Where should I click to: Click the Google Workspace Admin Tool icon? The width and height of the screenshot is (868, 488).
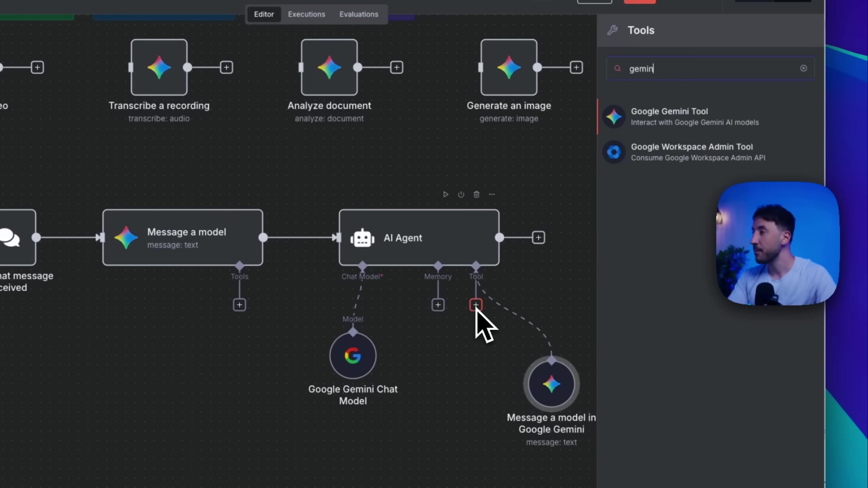click(x=614, y=152)
